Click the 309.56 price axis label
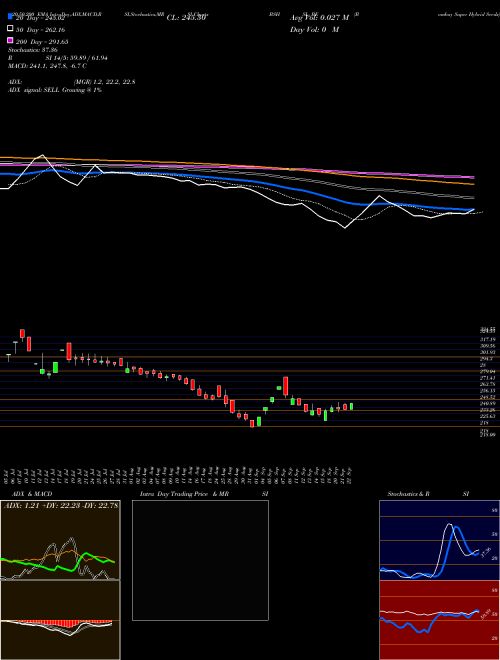Viewport: 500px width, 660px height. coord(489,346)
